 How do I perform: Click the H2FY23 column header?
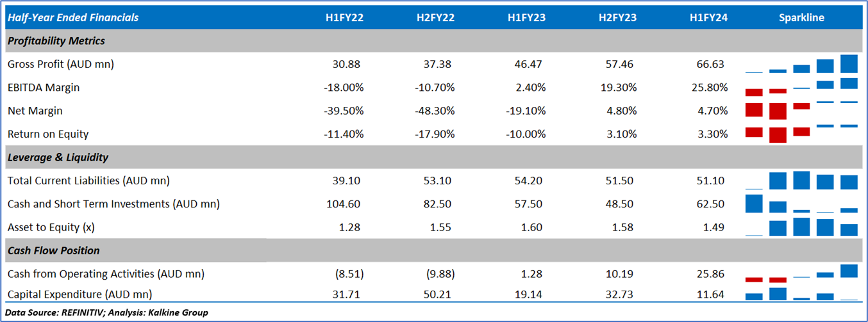point(617,18)
